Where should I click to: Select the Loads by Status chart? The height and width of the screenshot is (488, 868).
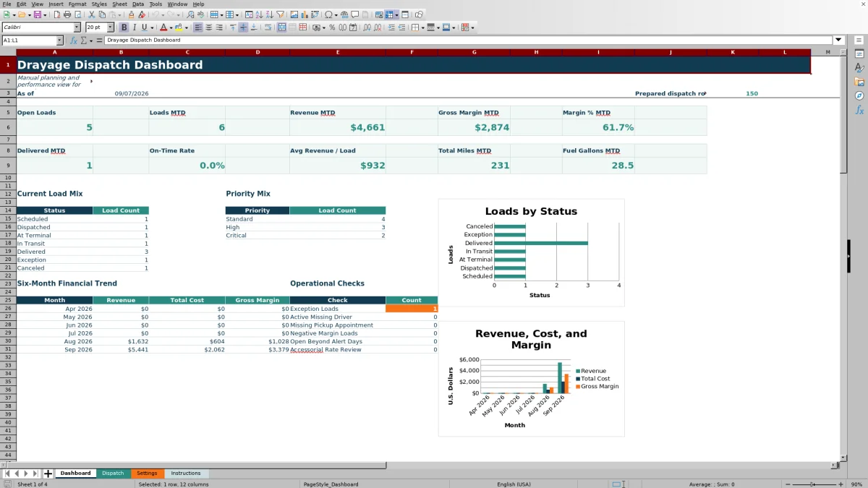point(531,252)
